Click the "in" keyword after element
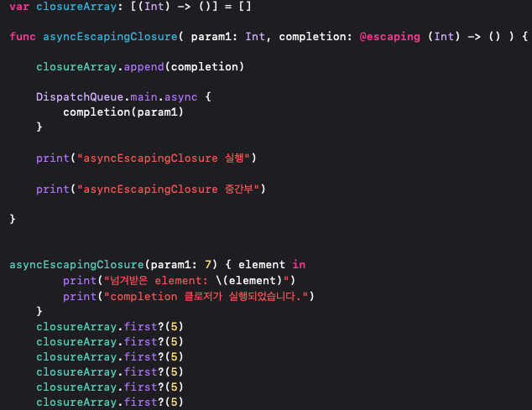The height and width of the screenshot is (410, 532). coord(299,264)
